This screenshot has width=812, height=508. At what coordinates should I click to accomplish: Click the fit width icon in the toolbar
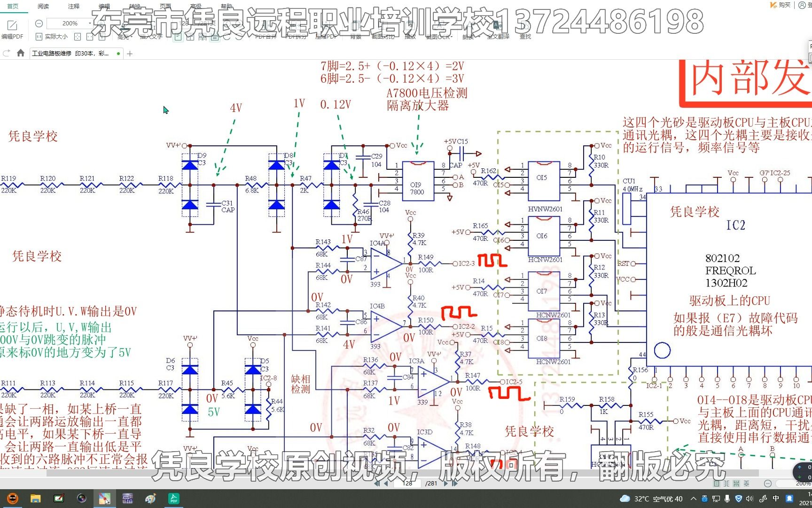(90, 36)
